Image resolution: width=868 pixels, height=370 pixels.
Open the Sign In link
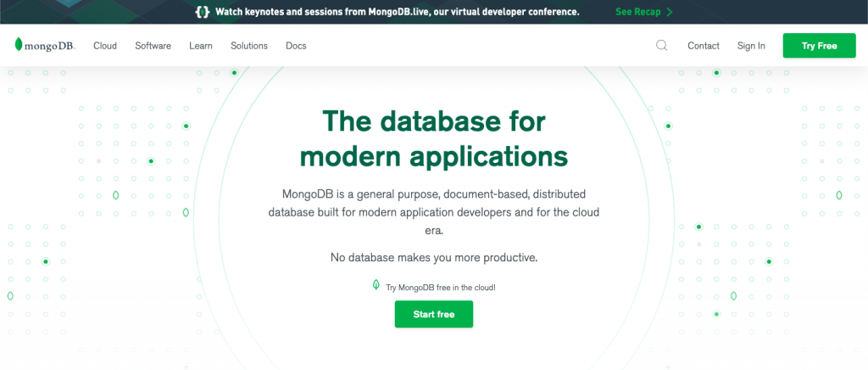(751, 46)
